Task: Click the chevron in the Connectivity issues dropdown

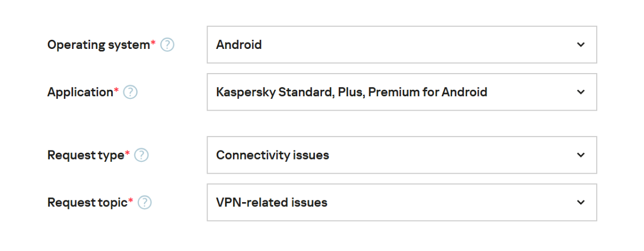Action: tap(581, 155)
